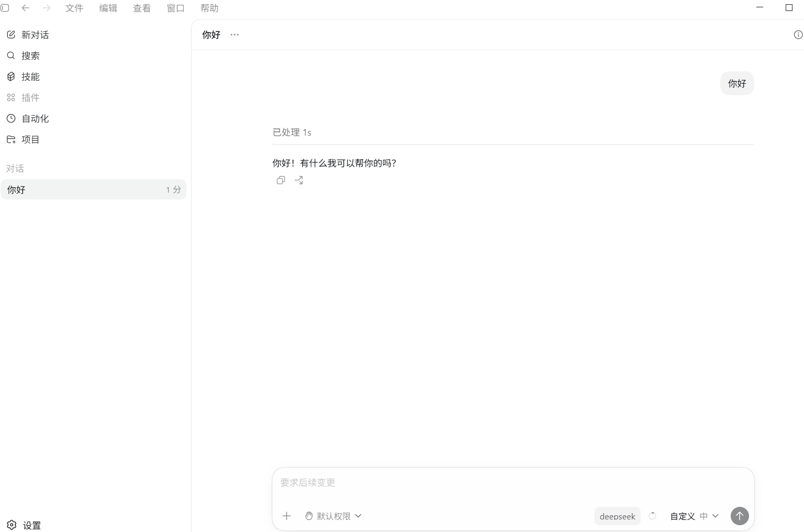The width and height of the screenshot is (804, 532).
Task: Click the reply text 你好！有什么我可以帮你的吗？
Action: [x=334, y=163]
